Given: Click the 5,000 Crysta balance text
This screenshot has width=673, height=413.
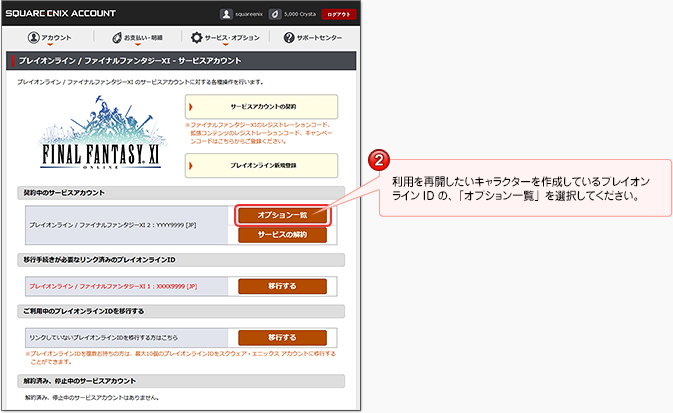Looking at the screenshot, I should [300, 14].
